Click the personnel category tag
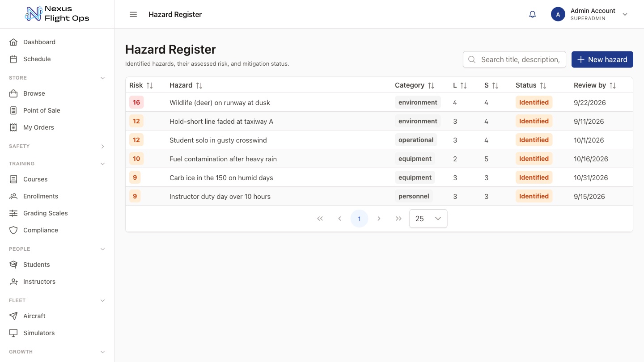This screenshot has width=644, height=362. (x=414, y=196)
